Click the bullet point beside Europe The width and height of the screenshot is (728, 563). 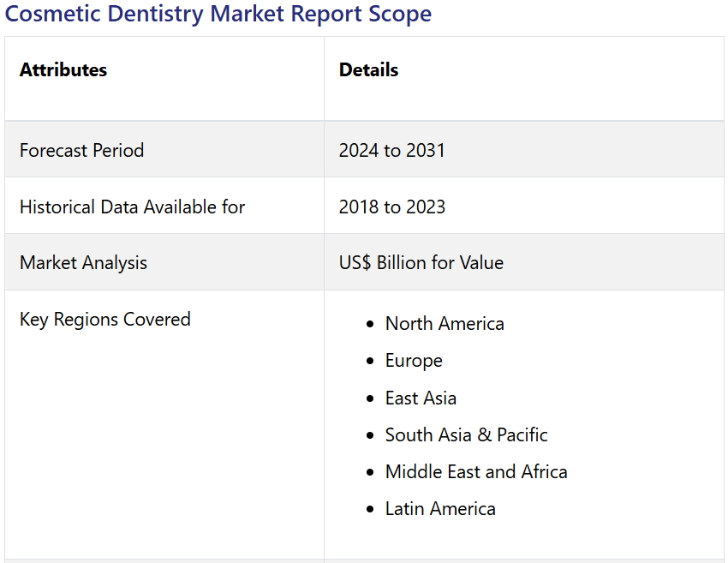coord(370,362)
